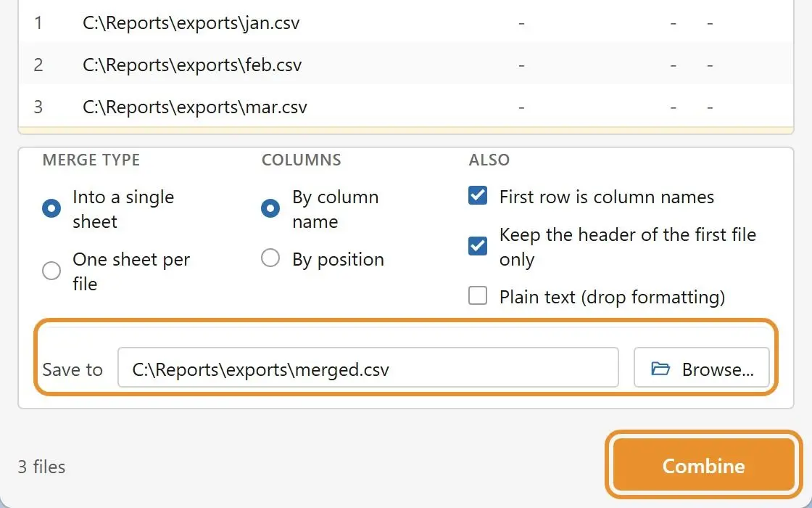Select the C:\Reports\exports\jan.csv row
Screen dimensions: 812x508
[x=406, y=22]
